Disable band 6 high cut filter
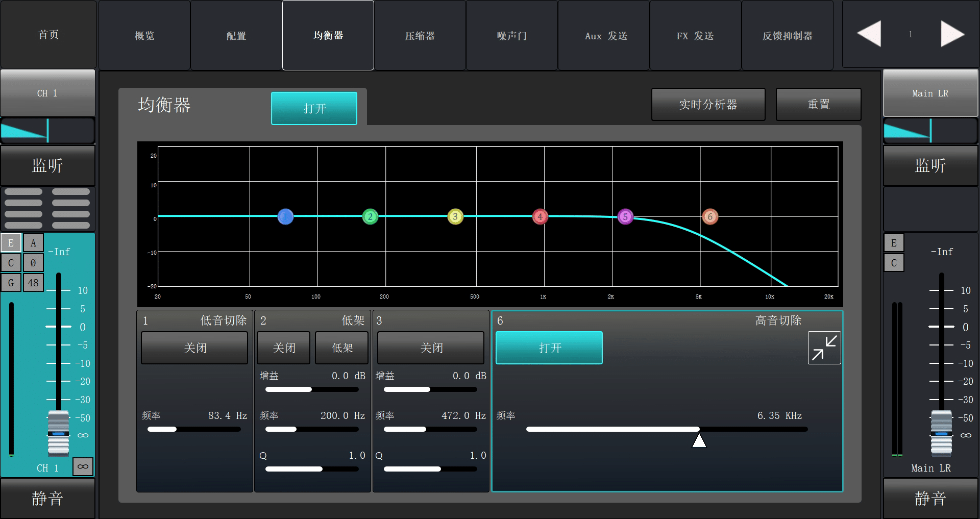Viewport: 980px width, 519px height. point(549,348)
